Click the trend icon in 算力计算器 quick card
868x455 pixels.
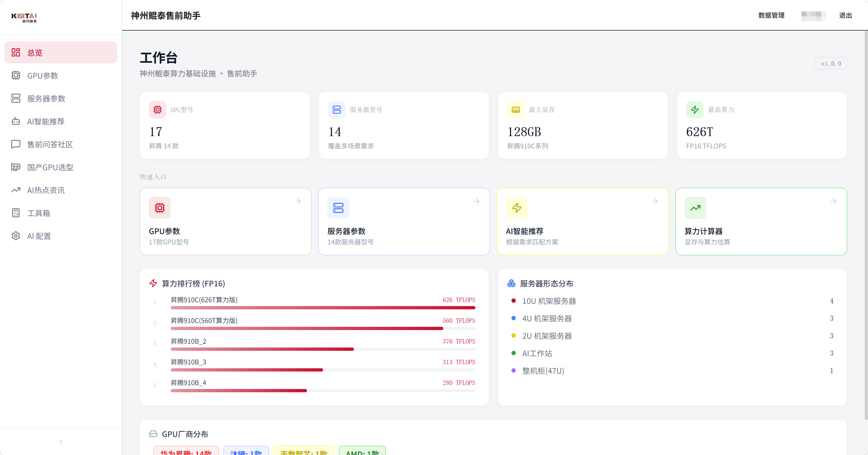695,208
